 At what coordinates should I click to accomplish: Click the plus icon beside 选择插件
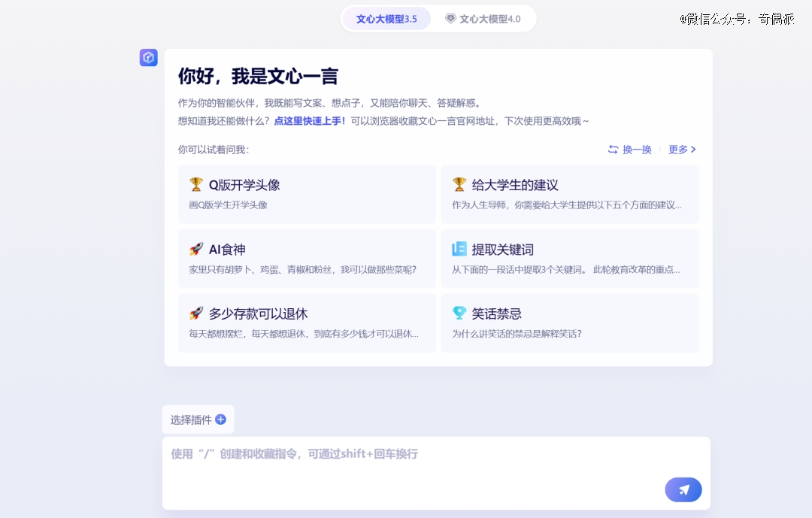[220, 420]
